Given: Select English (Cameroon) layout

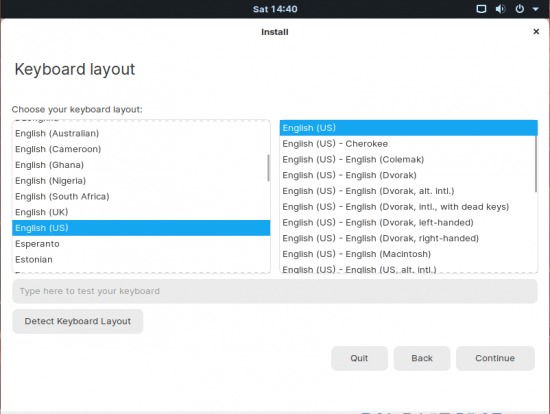Looking at the screenshot, I should pyautogui.click(x=141, y=149).
